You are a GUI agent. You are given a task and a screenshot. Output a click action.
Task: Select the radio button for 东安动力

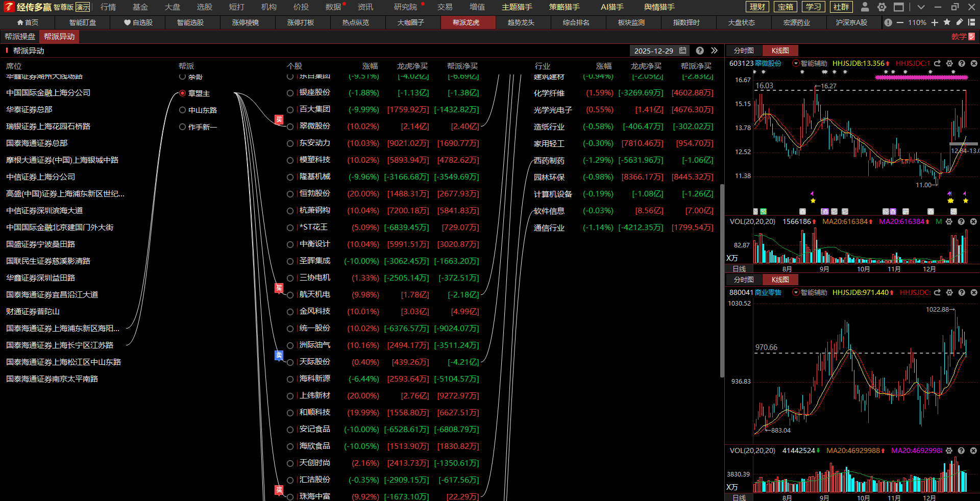tap(290, 143)
